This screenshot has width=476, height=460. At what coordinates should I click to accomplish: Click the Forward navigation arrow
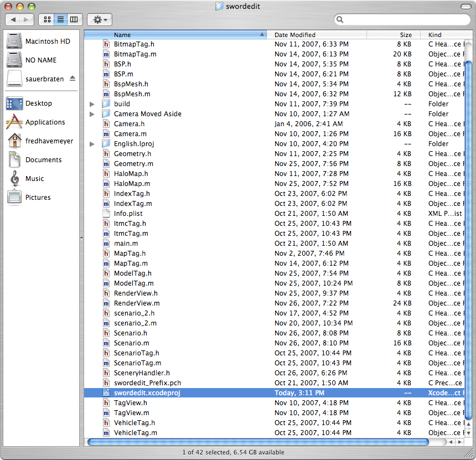(27, 20)
